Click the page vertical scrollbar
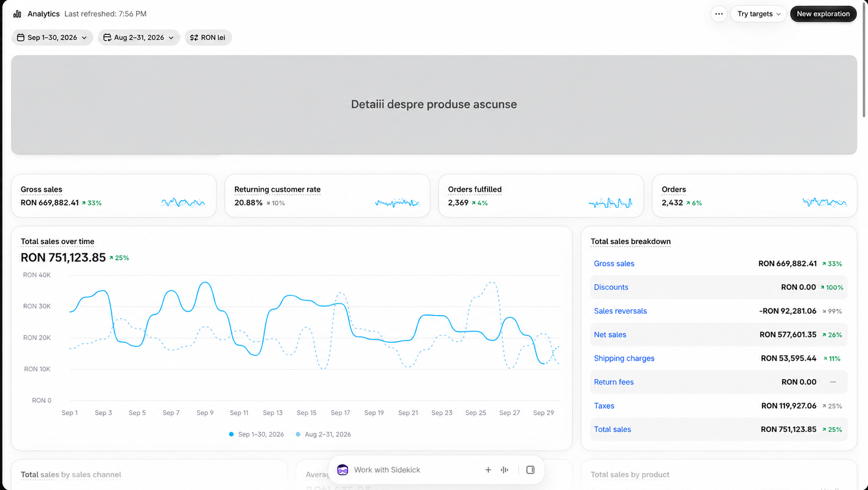The width and height of the screenshot is (868, 490). (x=864, y=60)
